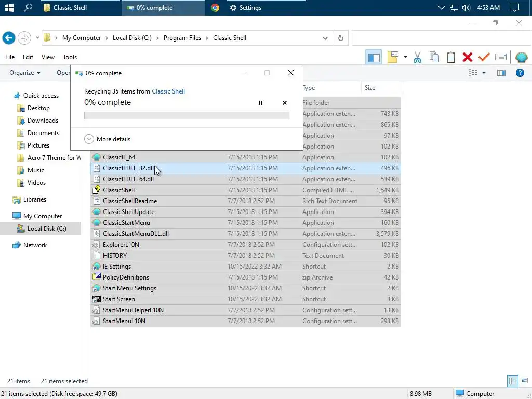Click the Paste clipboard toolbar icon
The width and height of the screenshot is (532, 399).
click(x=450, y=57)
